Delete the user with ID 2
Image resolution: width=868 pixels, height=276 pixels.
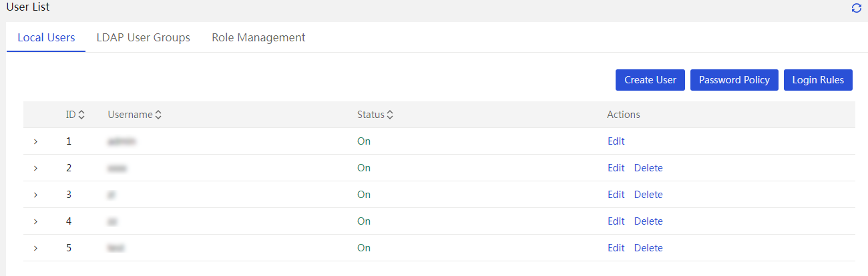pyautogui.click(x=648, y=168)
